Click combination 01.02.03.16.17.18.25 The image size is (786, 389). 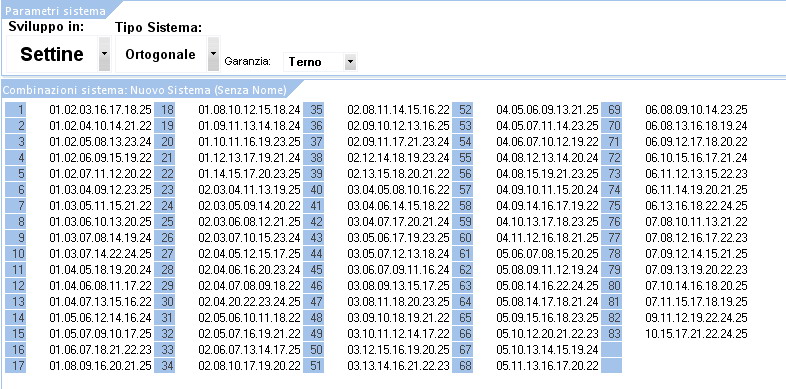100,110
